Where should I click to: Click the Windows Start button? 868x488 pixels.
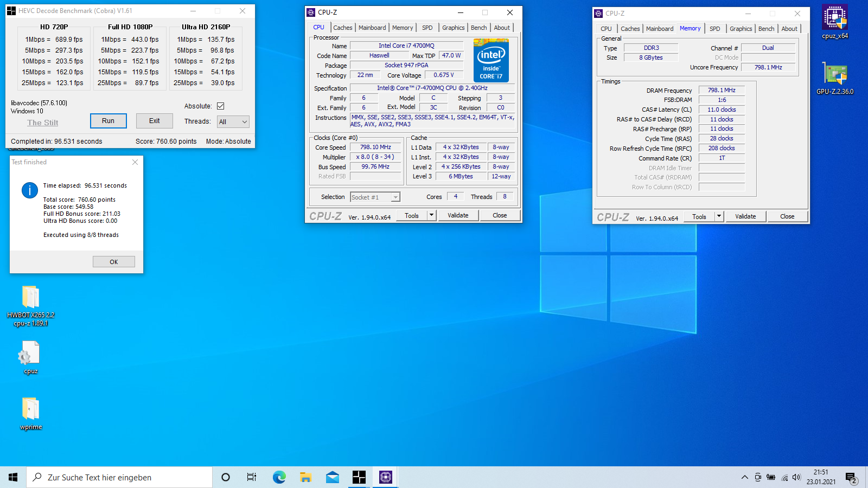(x=13, y=477)
